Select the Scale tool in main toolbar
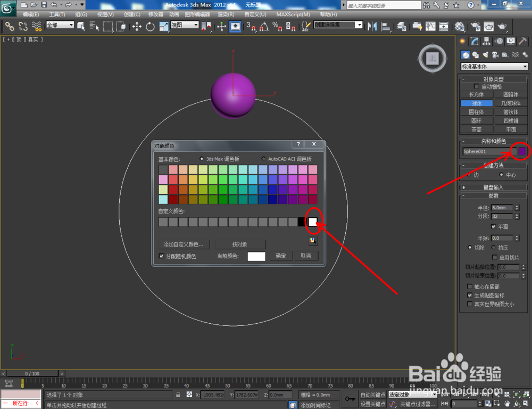This screenshot has height=409, width=532. coord(163,26)
